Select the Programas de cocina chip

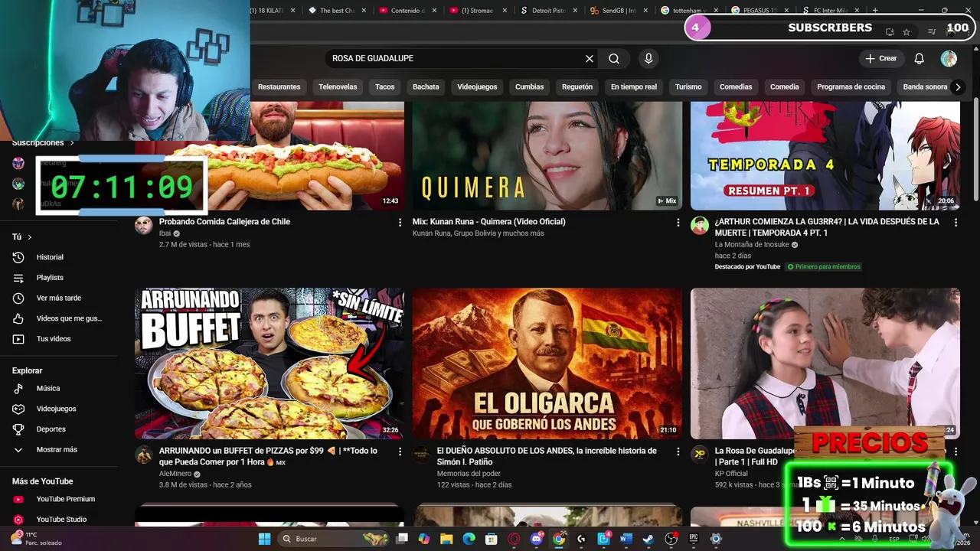pos(851,87)
